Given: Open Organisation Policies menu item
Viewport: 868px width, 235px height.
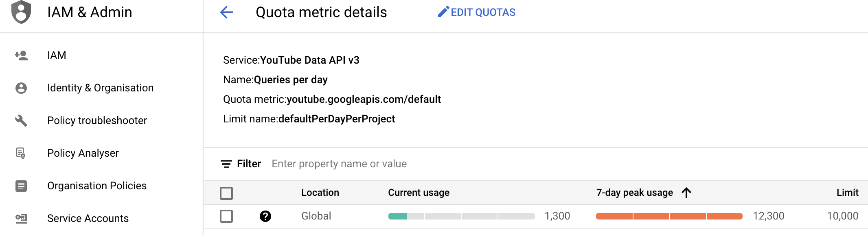Looking at the screenshot, I should (x=97, y=186).
